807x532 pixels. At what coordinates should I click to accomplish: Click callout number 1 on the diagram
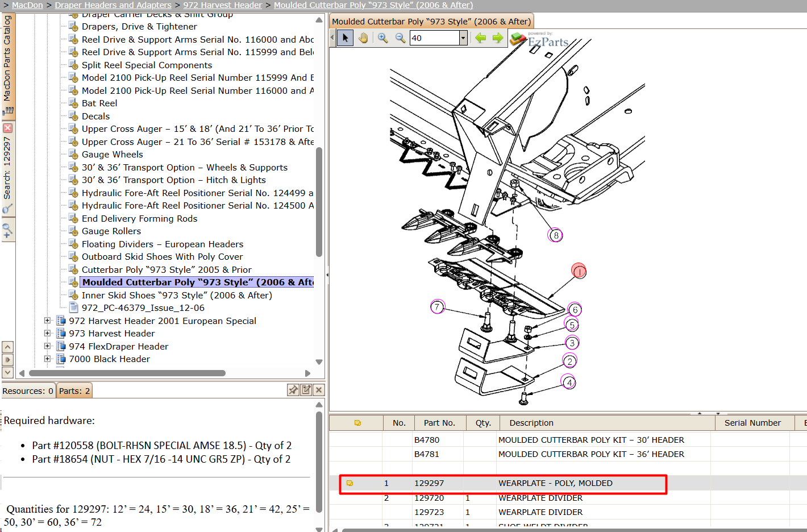(x=579, y=272)
